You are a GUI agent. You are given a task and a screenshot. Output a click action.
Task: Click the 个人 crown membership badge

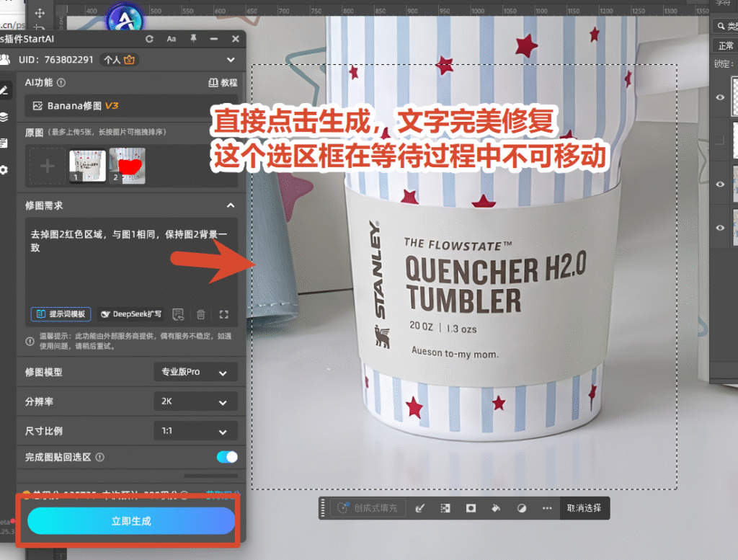120,60
